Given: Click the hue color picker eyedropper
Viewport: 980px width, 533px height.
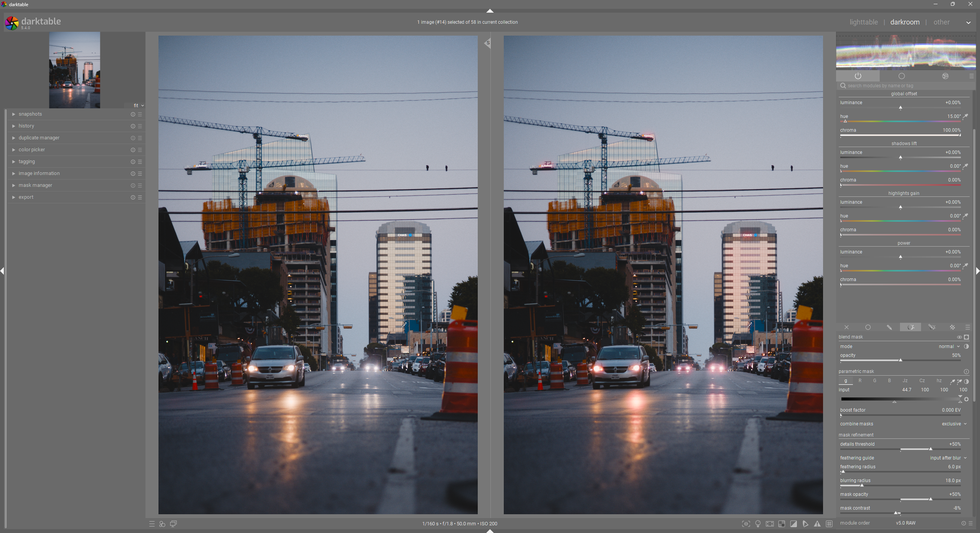Looking at the screenshot, I should 965,116.
